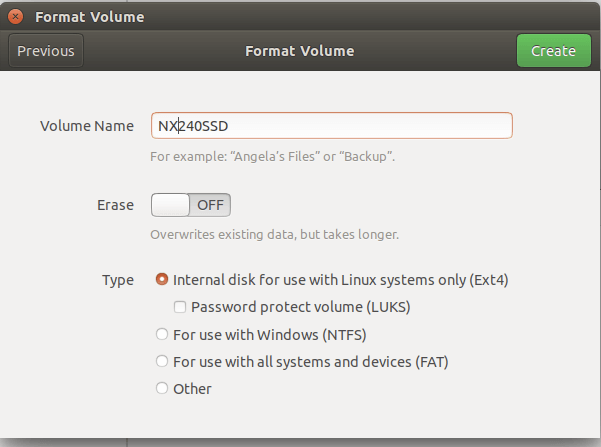Screen dimensions: 601x447
Task: Click the Erase label text
Action: tap(115, 205)
